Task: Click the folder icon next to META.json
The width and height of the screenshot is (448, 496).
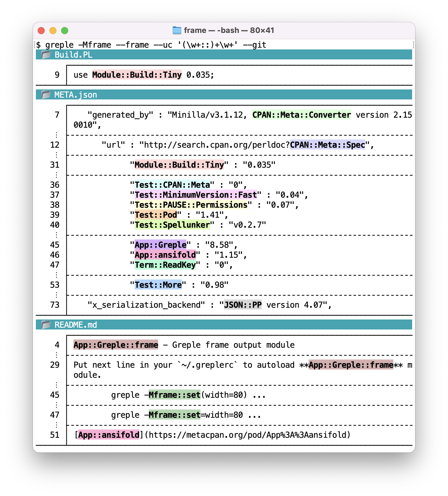Action: (x=46, y=94)
